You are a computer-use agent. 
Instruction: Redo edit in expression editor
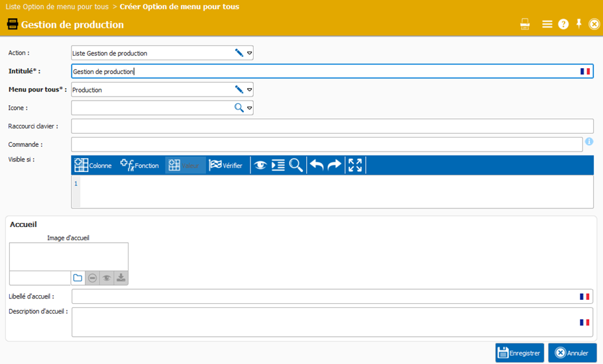(335, 165)
